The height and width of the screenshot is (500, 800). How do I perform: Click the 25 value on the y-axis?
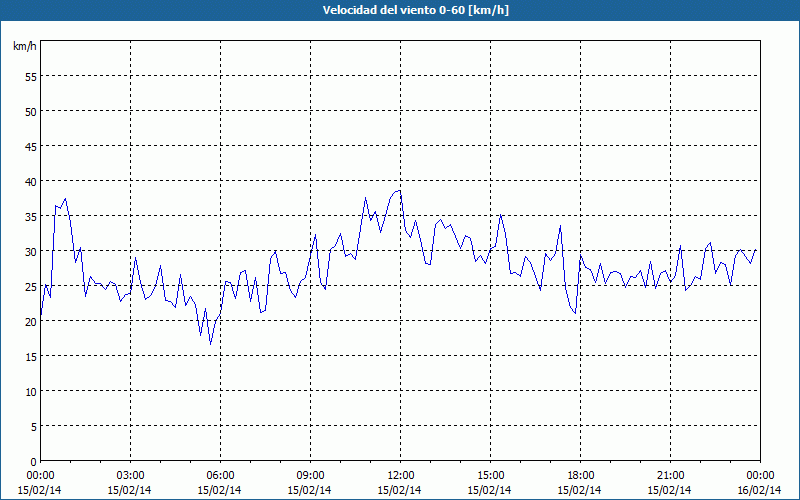[x=31, y=286]
